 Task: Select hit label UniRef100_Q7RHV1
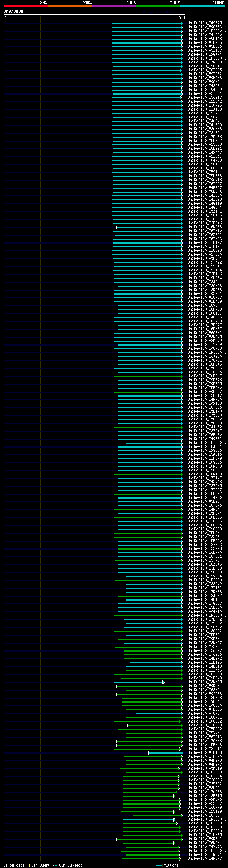tap(204, 854)
